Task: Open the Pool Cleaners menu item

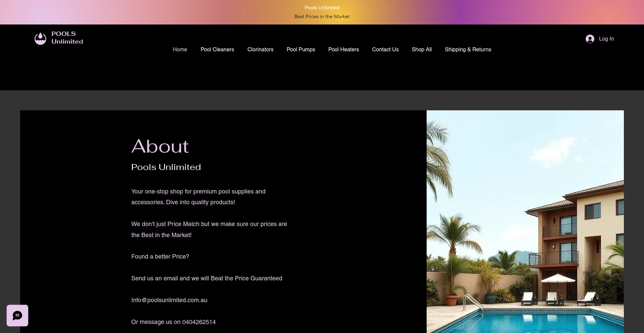Action: [x=217, y=50]
